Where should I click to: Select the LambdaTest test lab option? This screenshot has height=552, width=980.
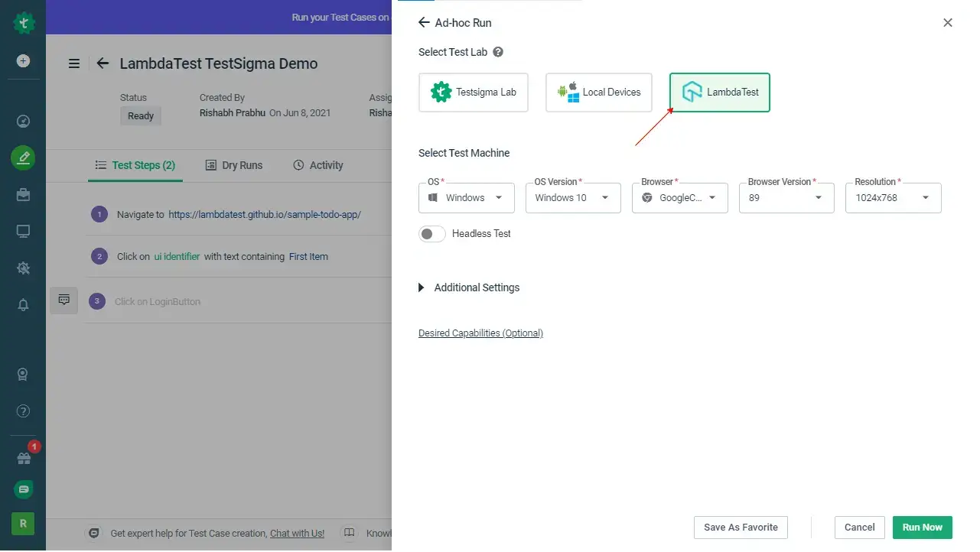coord(718,92)
